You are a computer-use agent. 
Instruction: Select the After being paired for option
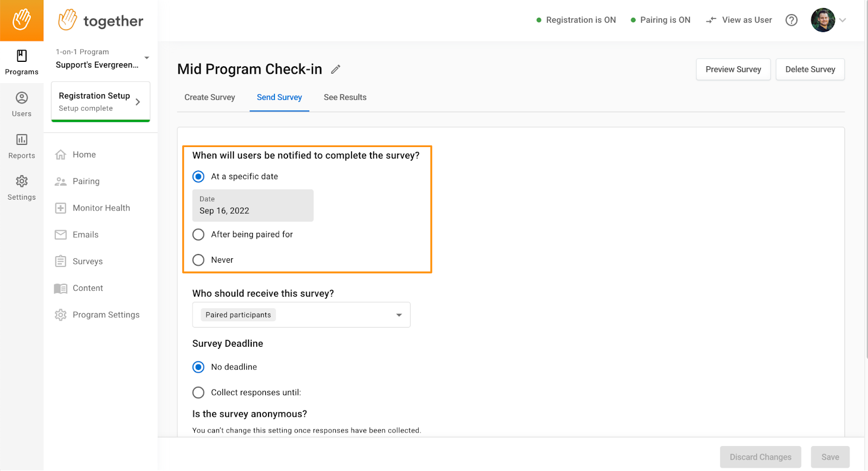(199, 234)
